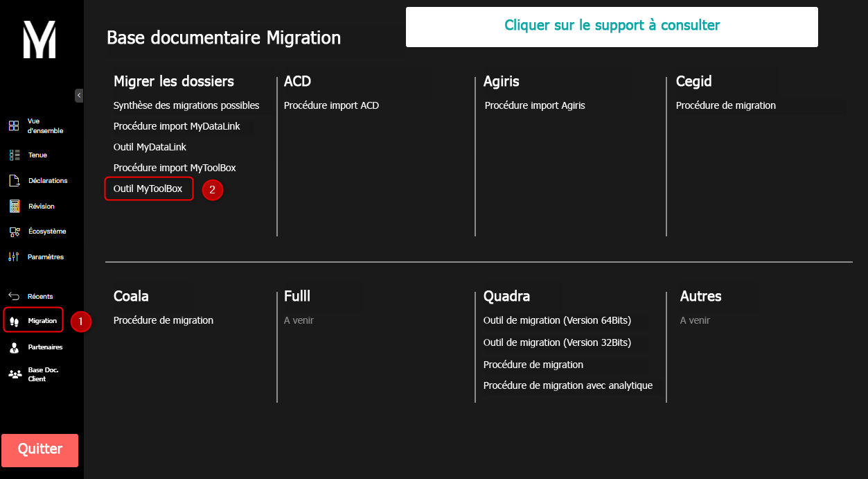Screen dimensions: 868x479
Task: Click the M logo in the sidebar
Action: pyautogui.click(x=39, y=40)
